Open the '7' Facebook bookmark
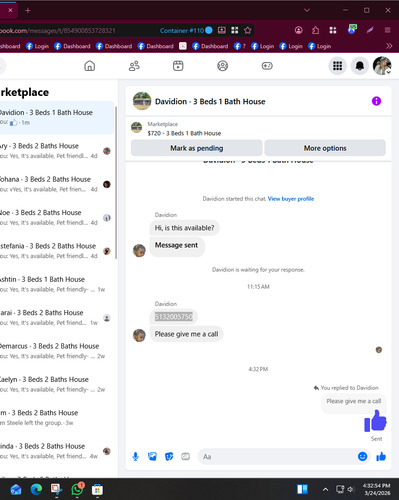This screenshot has width=399, height=500. click(240, 46)
